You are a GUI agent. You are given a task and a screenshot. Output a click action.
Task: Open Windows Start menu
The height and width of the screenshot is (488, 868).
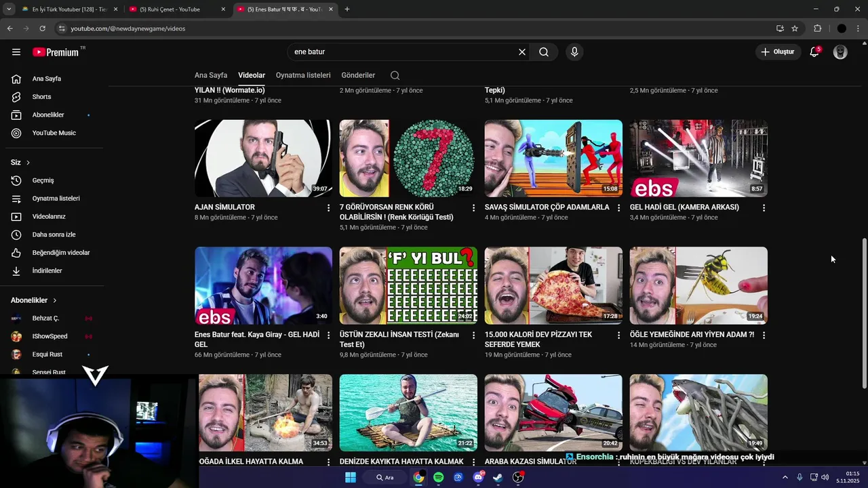click(351, 477)
